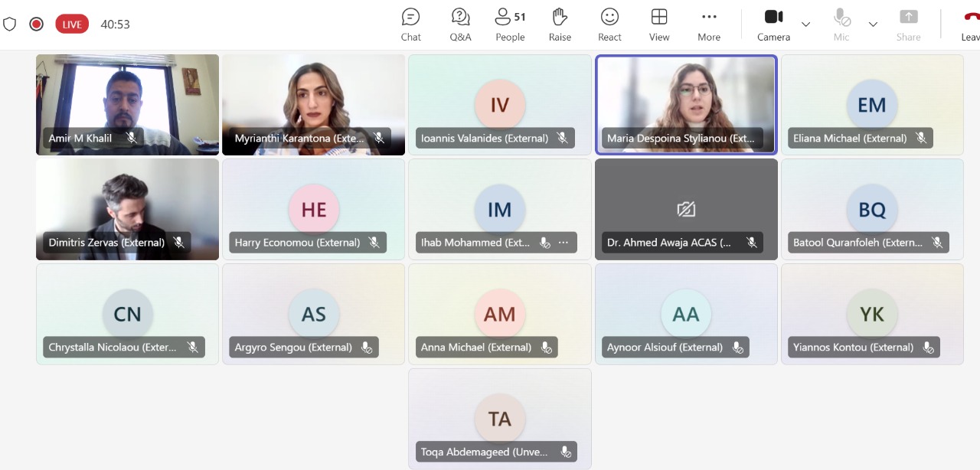Open the More actions menu
Viewport: 980px width, 470px height.
tap(709, 24)
